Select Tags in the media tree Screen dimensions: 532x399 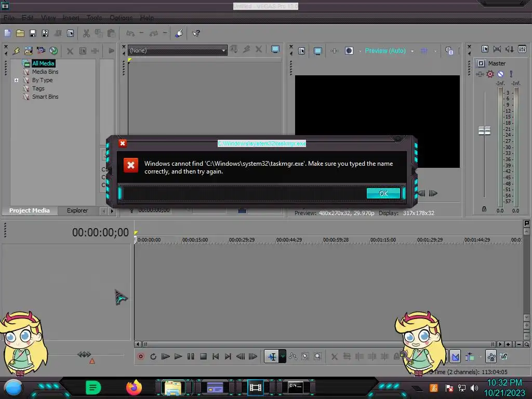pos(38,88)
